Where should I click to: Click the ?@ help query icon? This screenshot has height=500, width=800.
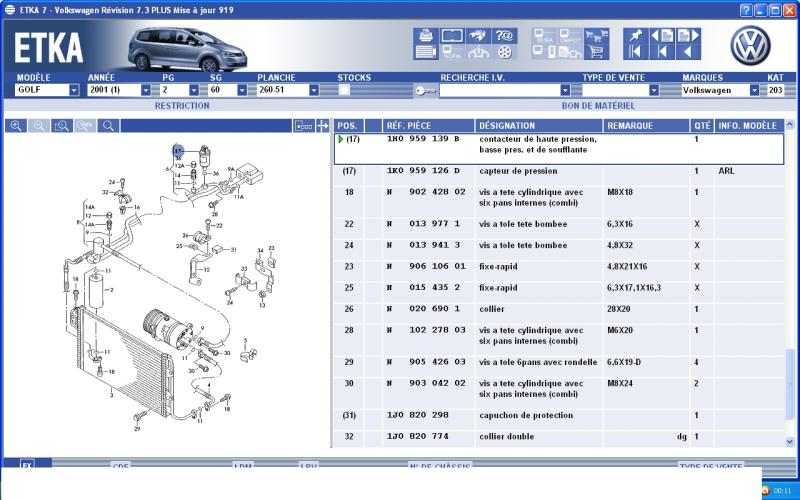pos(504,36)
